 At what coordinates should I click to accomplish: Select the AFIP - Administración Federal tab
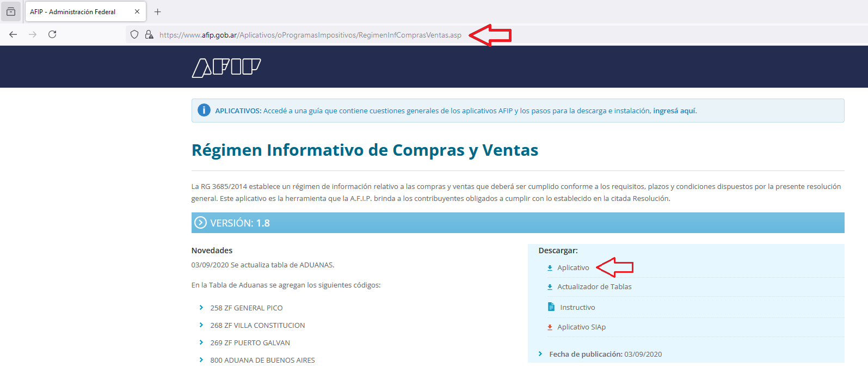coord(73,11)
